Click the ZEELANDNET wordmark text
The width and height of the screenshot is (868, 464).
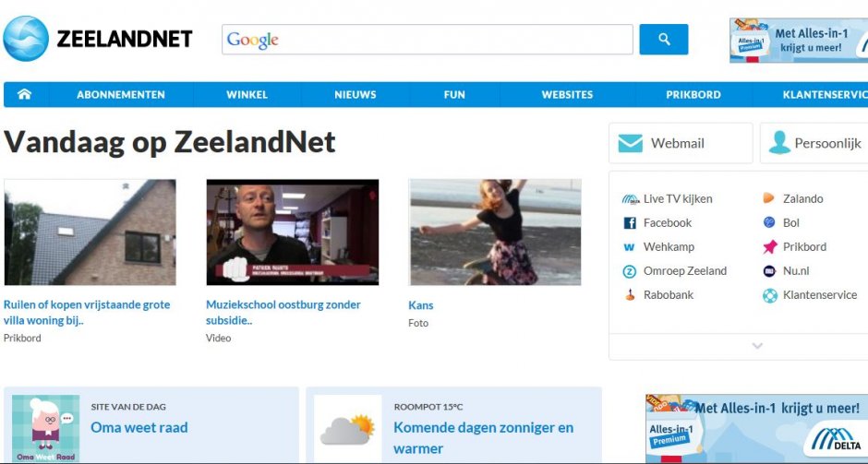125,39
